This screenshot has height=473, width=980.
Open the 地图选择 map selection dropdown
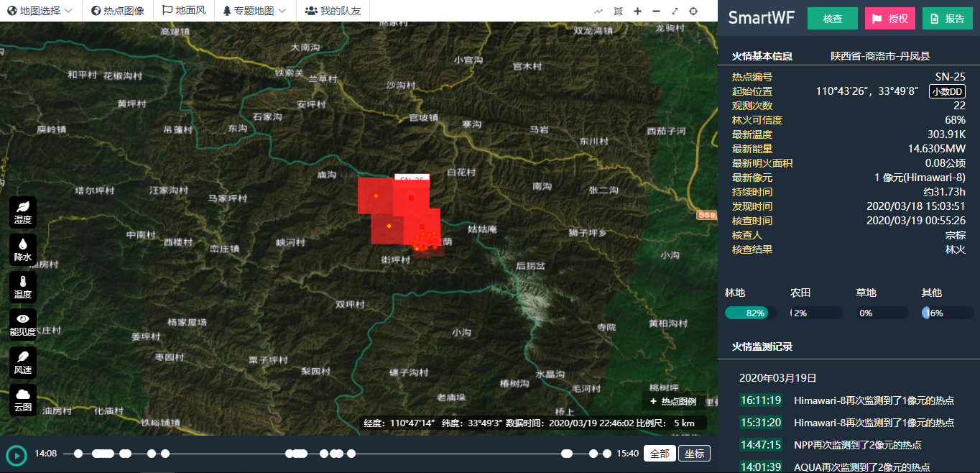tap(40, 11)
